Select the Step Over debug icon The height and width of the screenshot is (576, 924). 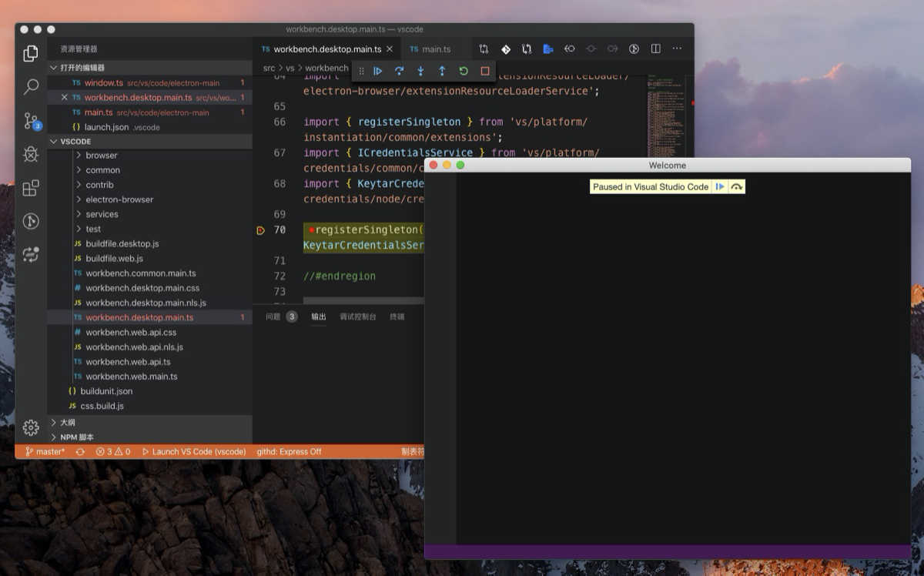(x=399, y=71)
